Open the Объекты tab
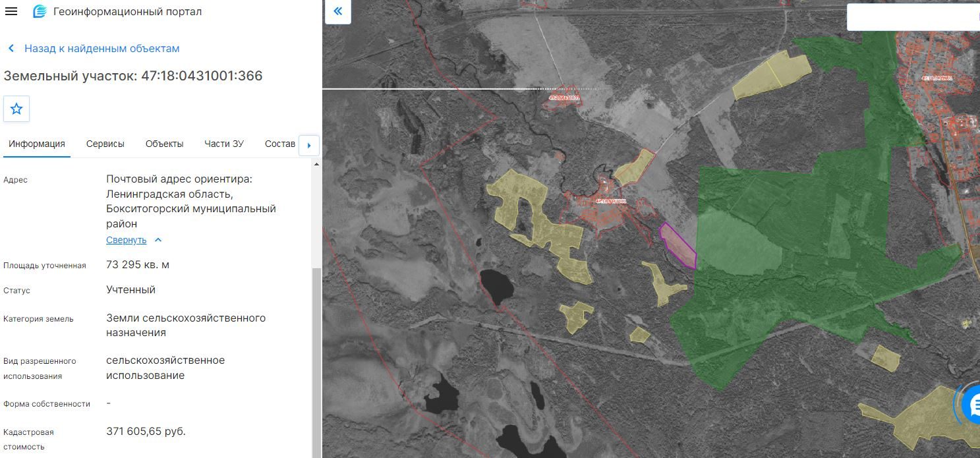The width and height of the screenshot is (980, 458). pos(165,144)
